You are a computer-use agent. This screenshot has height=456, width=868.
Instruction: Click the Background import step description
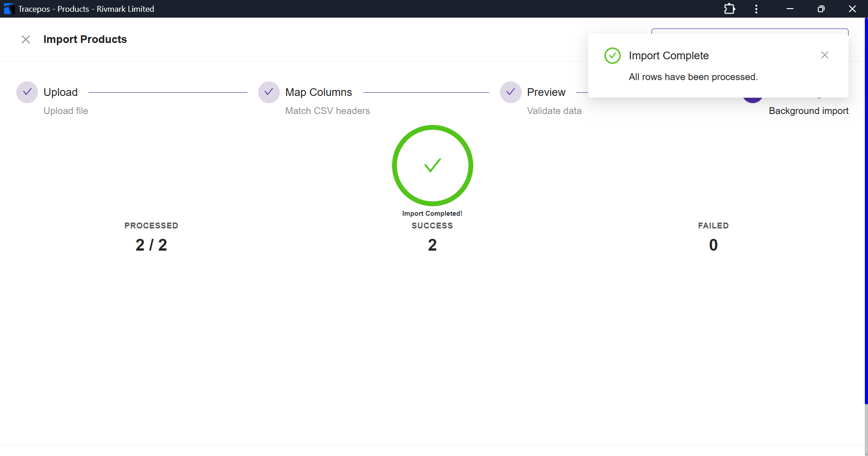[x=809, y=111]
